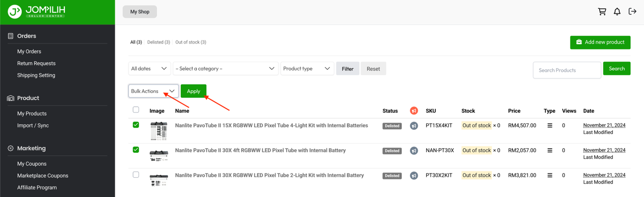Click megaphone icon for NAN-PT30X product

(414, 151)
